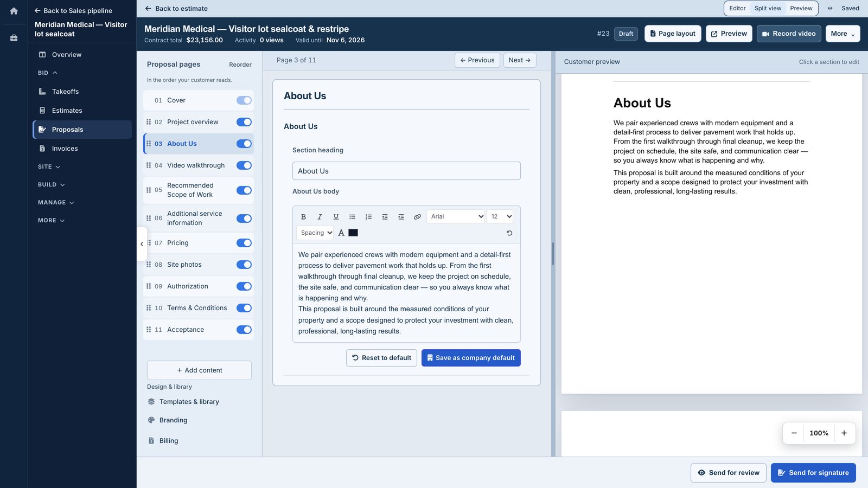Apply underline formatting in the body editor
The height and width of the screenshot is (488, 868).
tap(336, 217)
